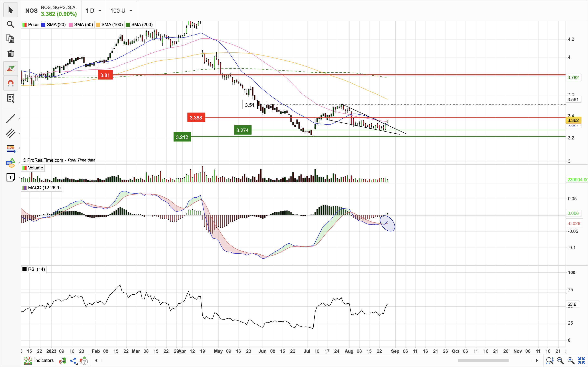588x367 pixels.
Task: Click the horizontal time scrollbar thumb
Action: click(x=483, y=360)
